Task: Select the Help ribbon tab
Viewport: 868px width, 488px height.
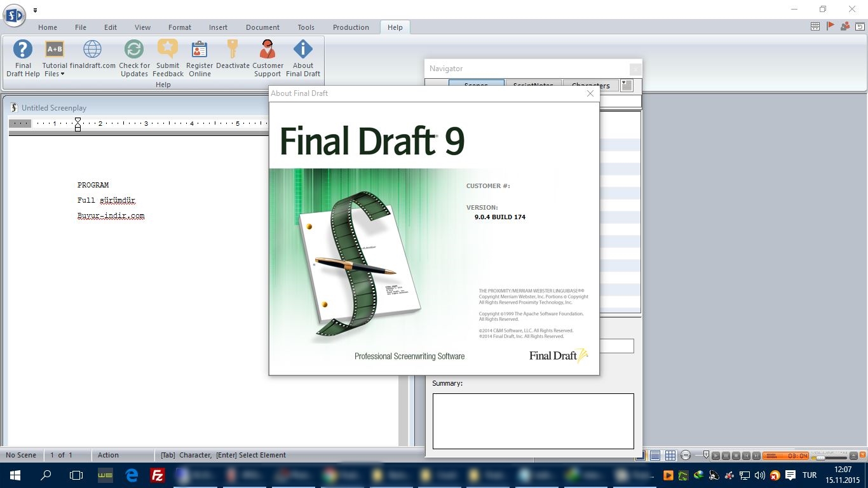Action: point(395,27)
